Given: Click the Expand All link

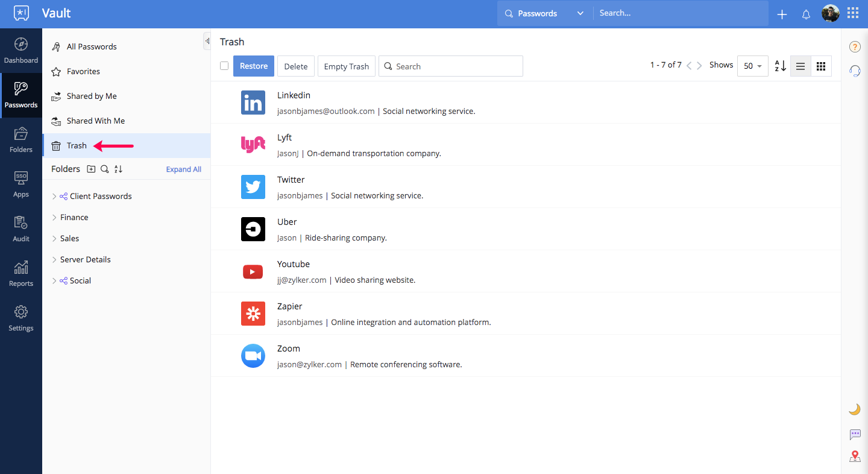Looking at the screenshot, I should 183,169.
